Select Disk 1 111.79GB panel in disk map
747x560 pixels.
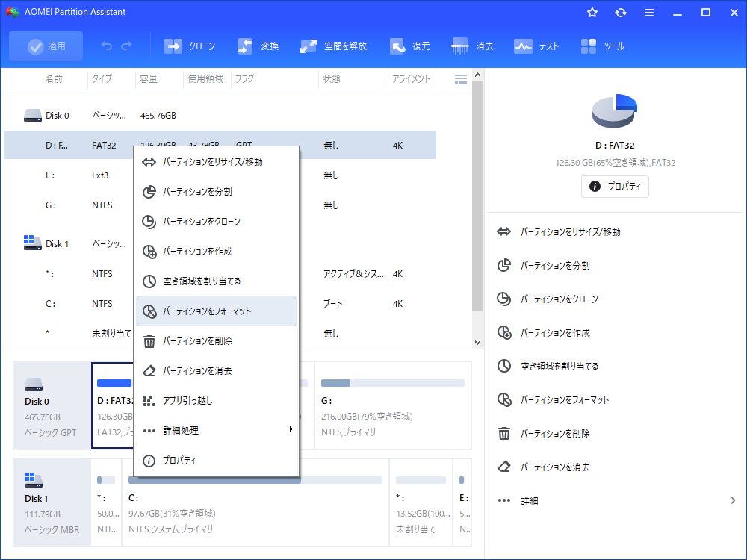pyautogui.click(x=52, y=503)
